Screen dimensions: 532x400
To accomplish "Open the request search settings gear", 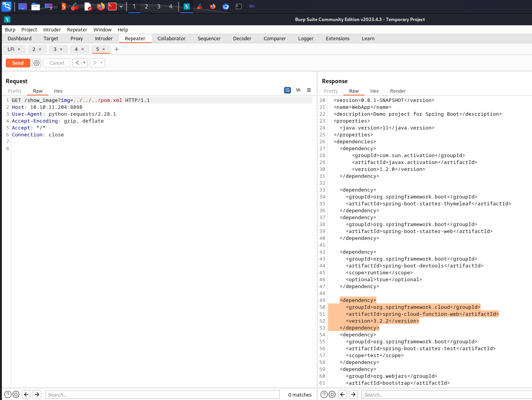I will tap(16, 395).
